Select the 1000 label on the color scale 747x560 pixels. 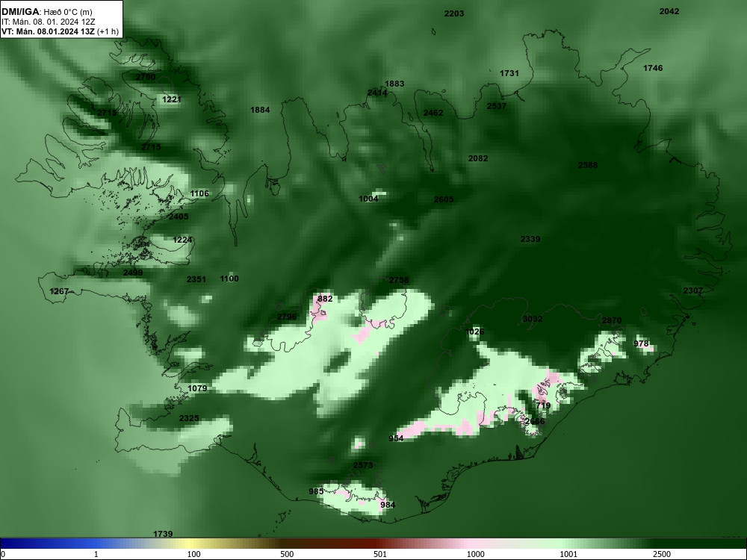(476, 554)
